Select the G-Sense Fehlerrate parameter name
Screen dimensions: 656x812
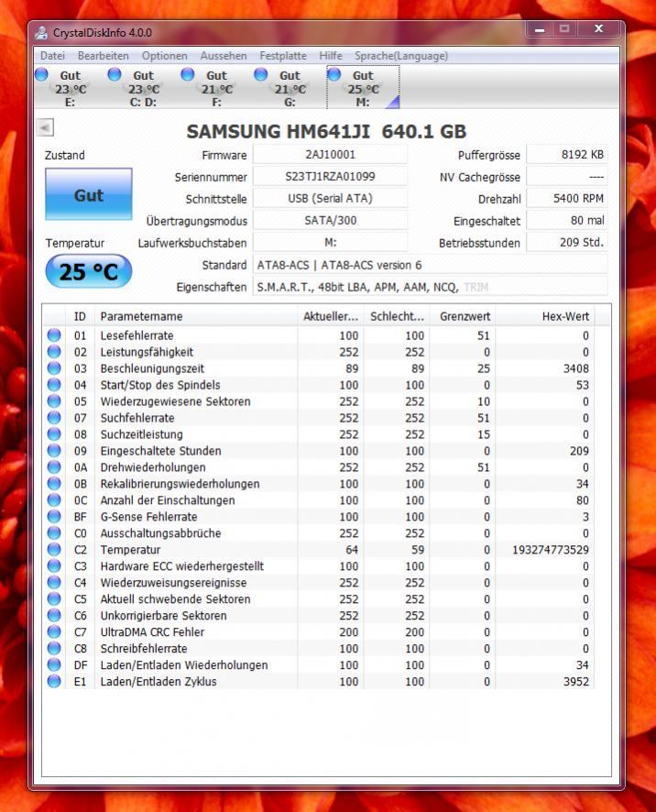148,517
